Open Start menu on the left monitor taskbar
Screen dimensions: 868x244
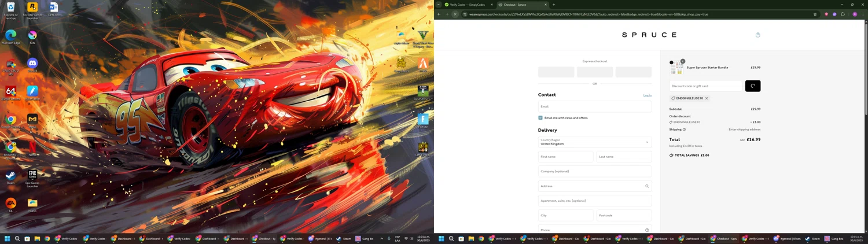(x=8, y=238)
